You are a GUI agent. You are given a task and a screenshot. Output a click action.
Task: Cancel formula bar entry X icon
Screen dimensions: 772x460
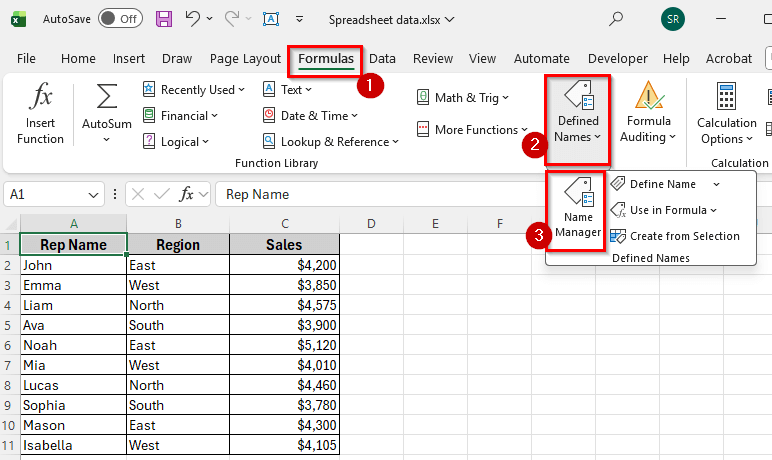click(138, 194)
